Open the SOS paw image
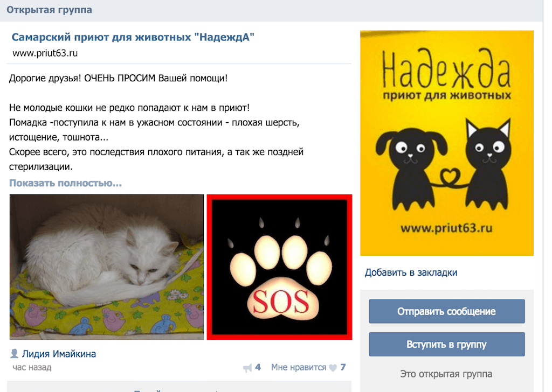This screenshot has width=552, height=392. point(279,267)
